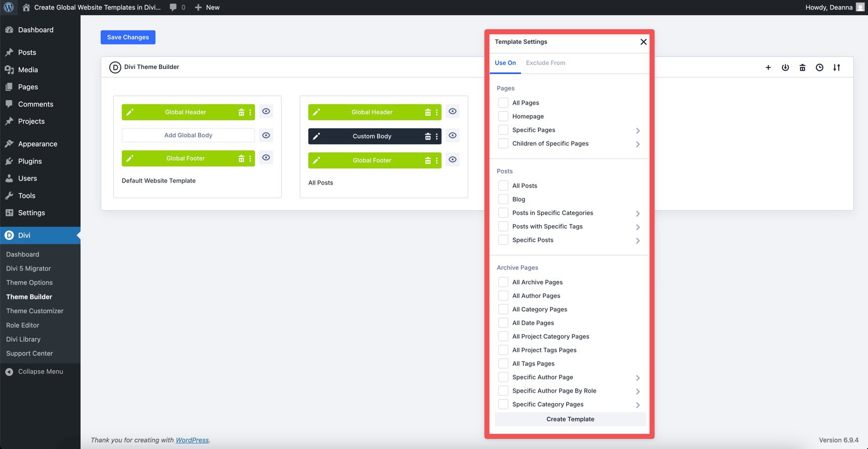Edit Custom Body with pencil icon
Image resolution: width=868 pixels, height=449 pixels.
pyautogui.click(x=316, y=136)
